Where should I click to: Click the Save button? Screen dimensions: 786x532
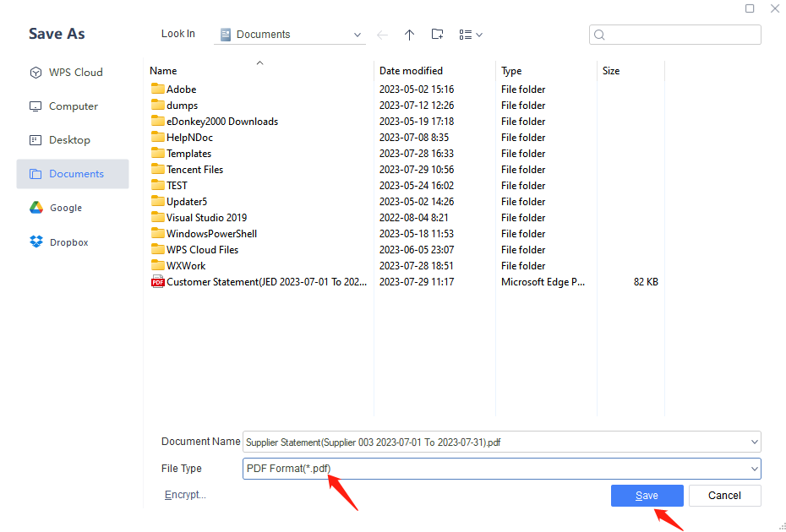(x=647, y=496)
